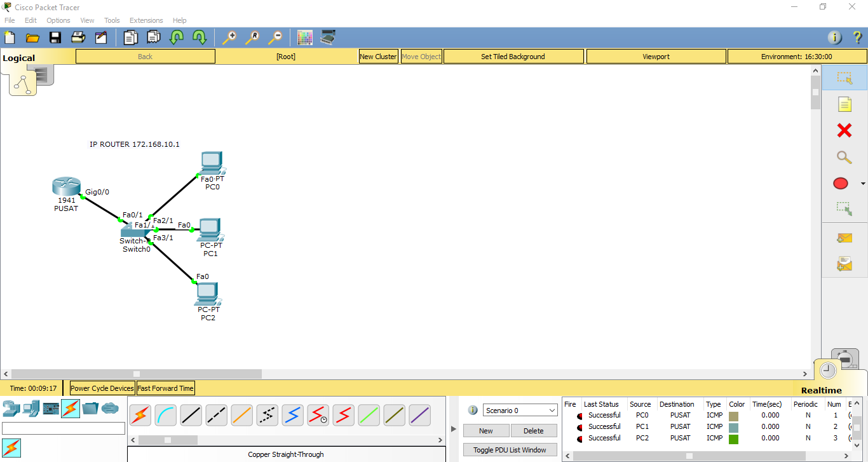Click the New Cluster button
This screenshot has width=868, height=462.
pyautogui.click(x=378, y=57)
